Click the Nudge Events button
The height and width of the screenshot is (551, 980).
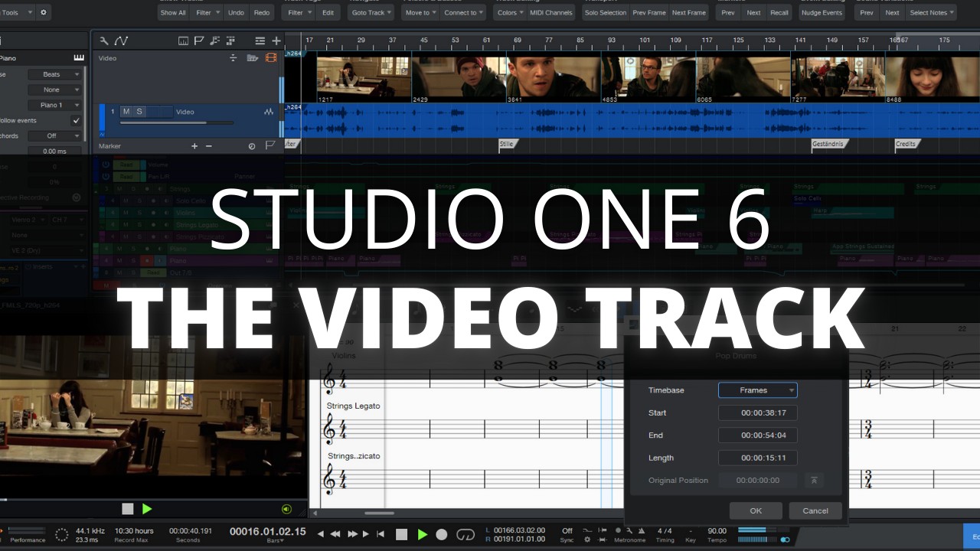[822, 12]
